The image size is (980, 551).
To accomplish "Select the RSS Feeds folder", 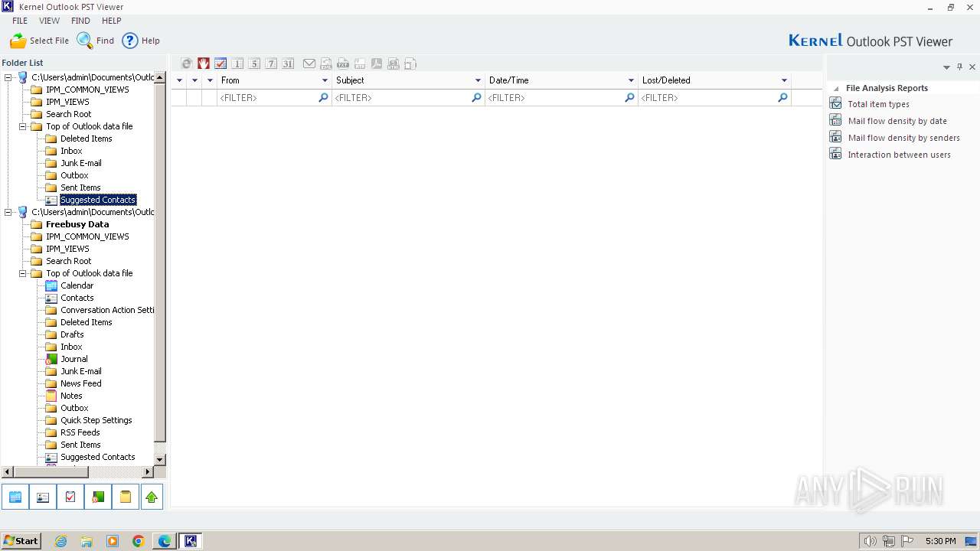I will 80,432.
